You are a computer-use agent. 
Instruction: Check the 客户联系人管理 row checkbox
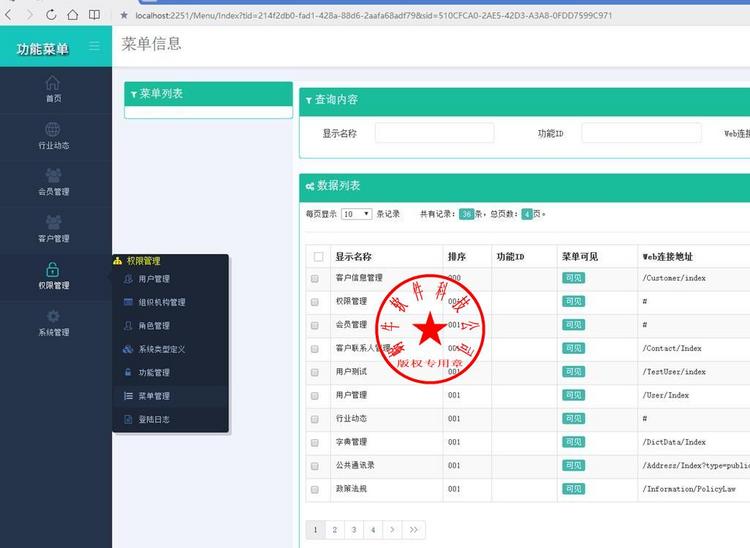(x=315, y=349)
